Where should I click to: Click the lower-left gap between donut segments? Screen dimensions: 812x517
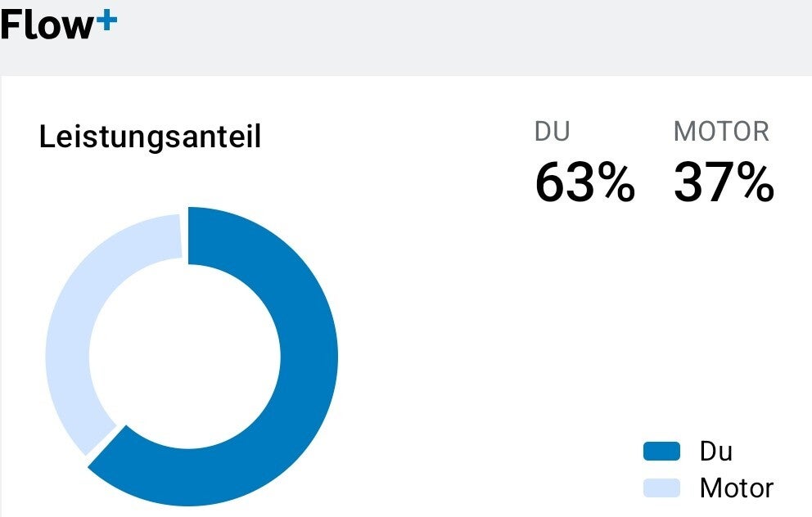pyautogui.click(x=106, y=441)
